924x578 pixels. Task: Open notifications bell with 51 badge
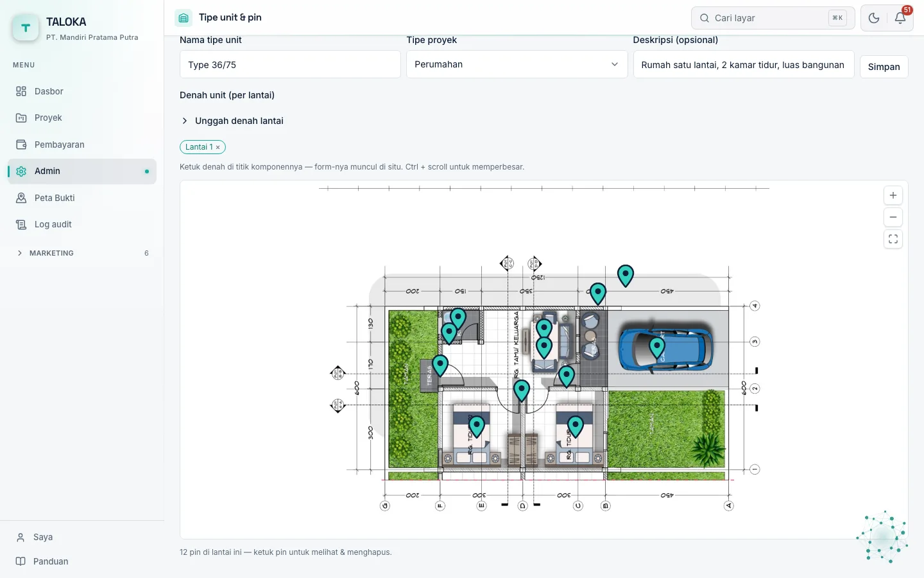click(900, 18)
